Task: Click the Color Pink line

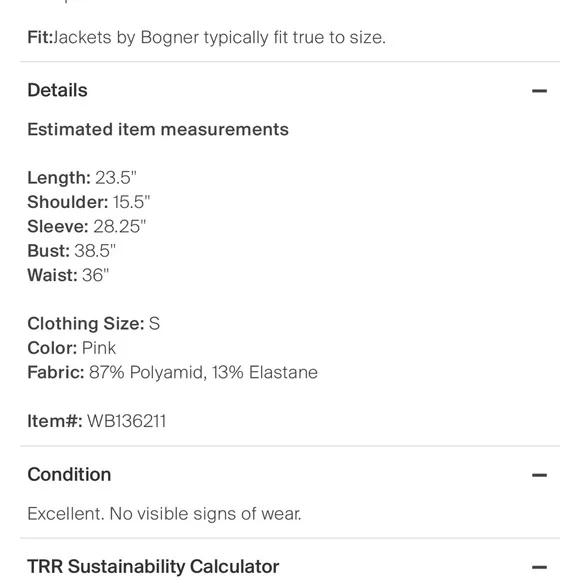Action: pos(71,348)
